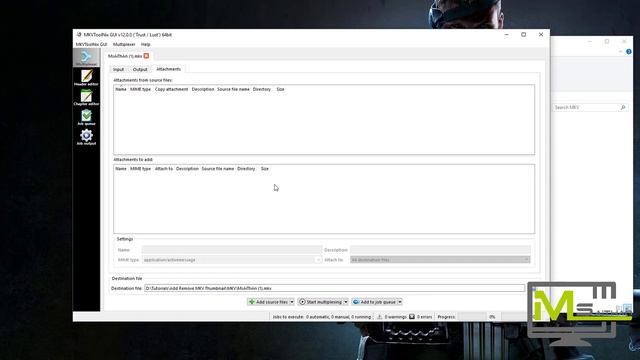Open the Job queue tool
The height and width of the screenshot is (360, 640).
point(86,117)
